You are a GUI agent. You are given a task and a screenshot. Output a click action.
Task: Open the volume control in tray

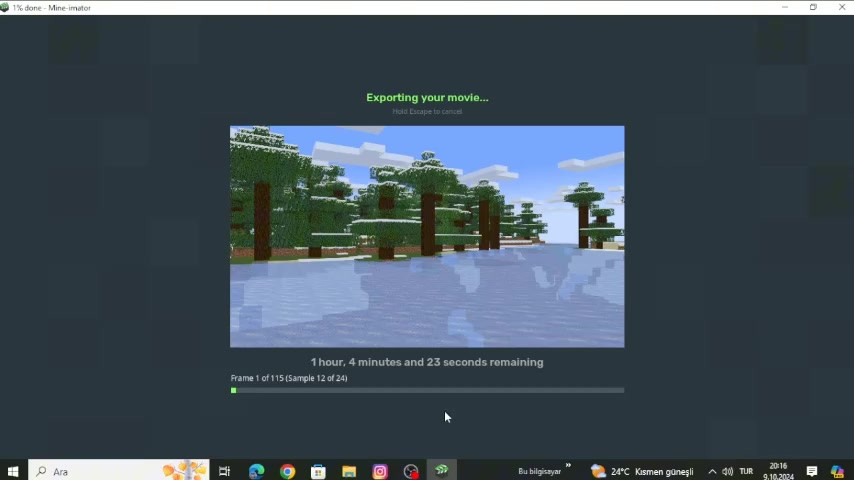point(728,471)
